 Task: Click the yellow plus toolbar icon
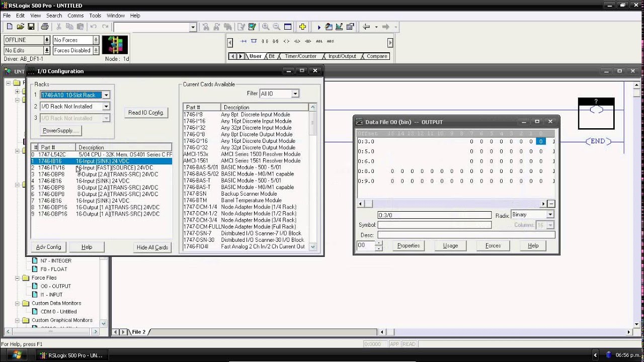click(x=302, y=27)
